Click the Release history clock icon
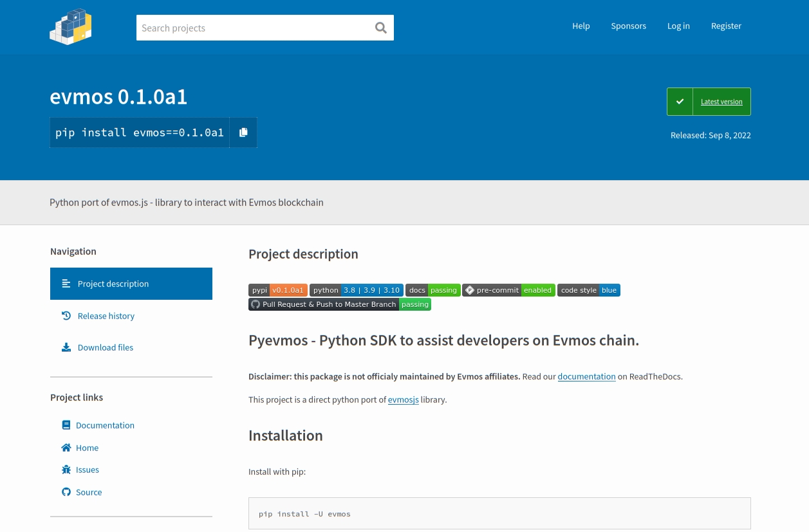 coord(66,316)
